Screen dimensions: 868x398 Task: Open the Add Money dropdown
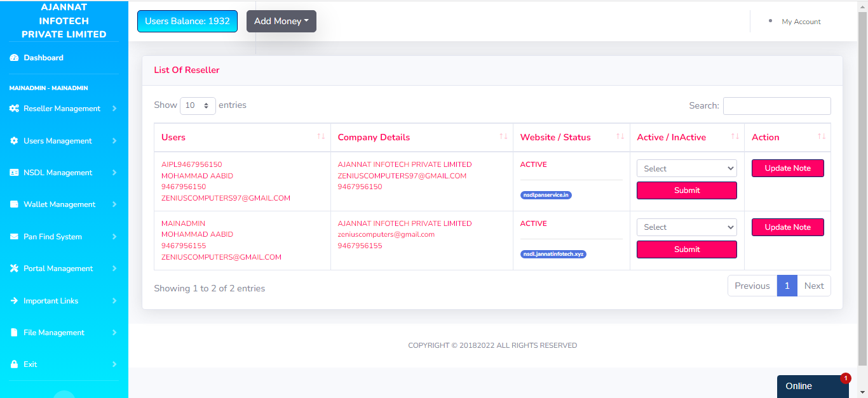281,21
